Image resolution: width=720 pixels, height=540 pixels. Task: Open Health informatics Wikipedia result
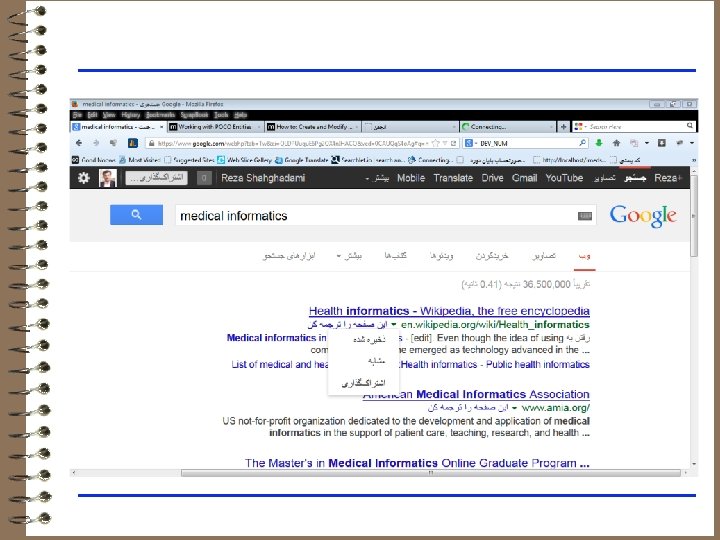tap(449, 311)
